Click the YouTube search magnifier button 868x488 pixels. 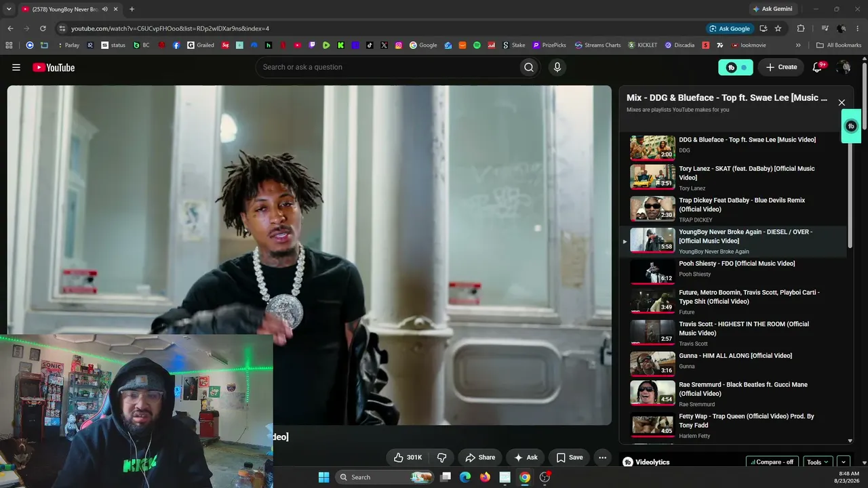point(529,67)
